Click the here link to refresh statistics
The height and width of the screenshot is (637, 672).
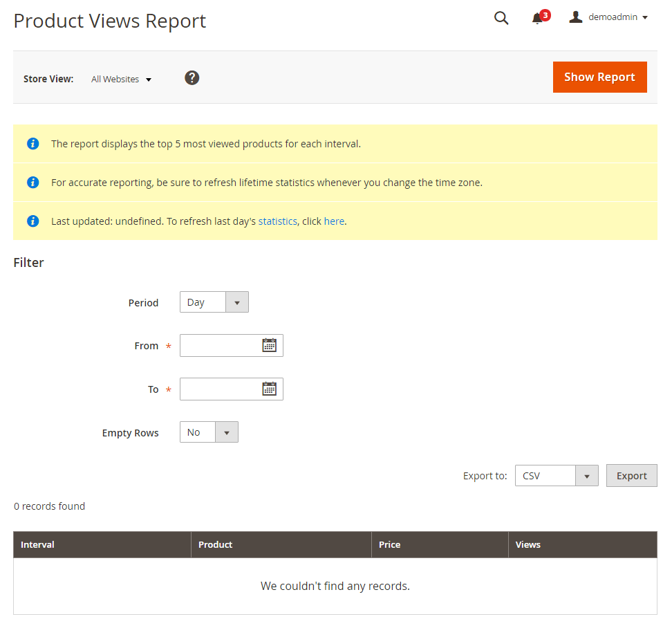coord(334,221)
